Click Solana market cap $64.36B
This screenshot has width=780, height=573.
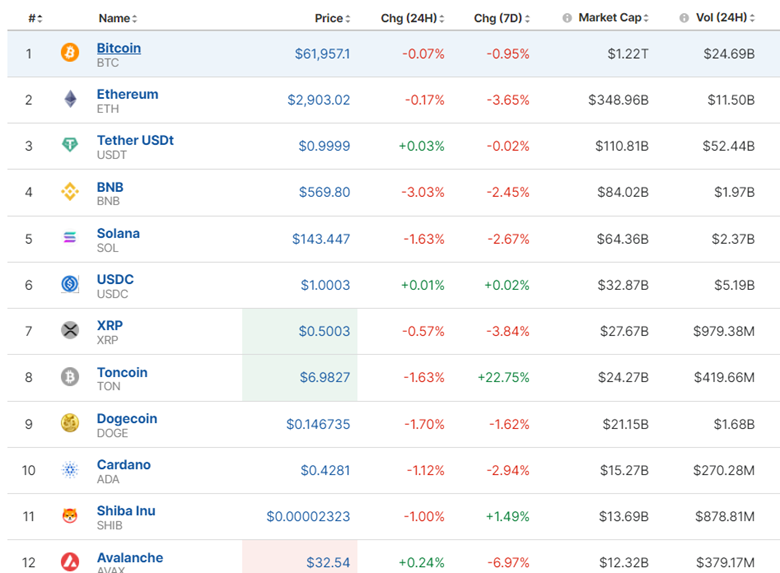(x=623, y=239)
